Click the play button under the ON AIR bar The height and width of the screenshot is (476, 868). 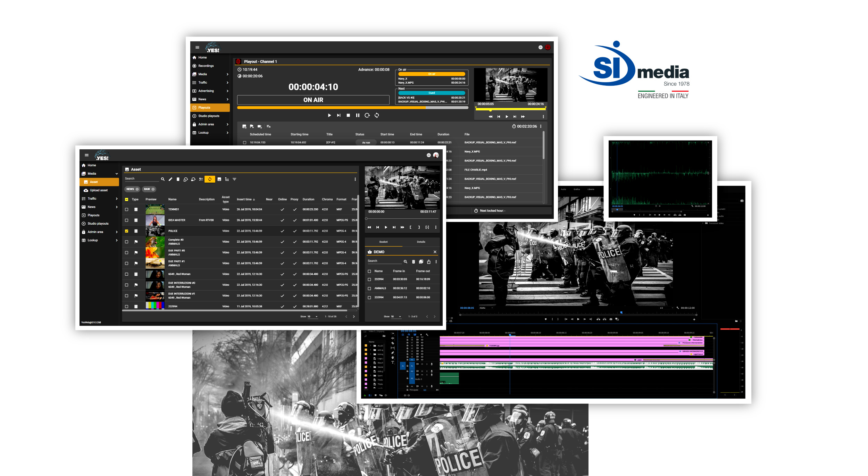coord(329,115)
